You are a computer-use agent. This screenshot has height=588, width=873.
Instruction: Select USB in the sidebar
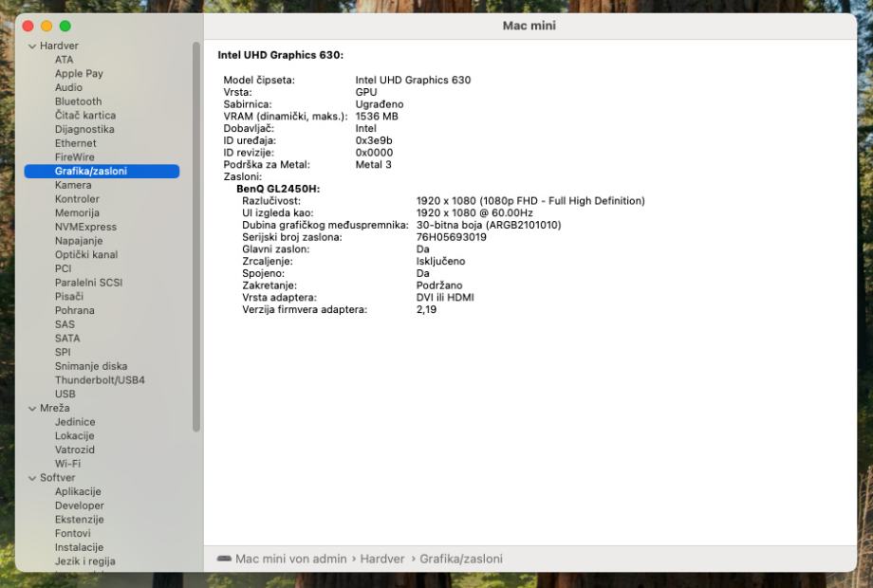tap(65, 394)
